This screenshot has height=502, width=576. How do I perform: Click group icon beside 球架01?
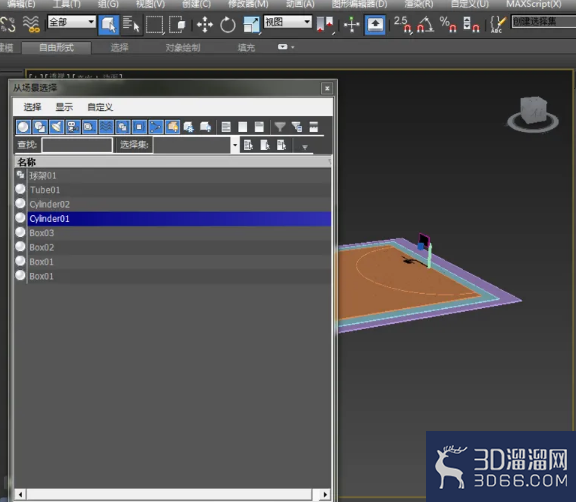(20, 175)
